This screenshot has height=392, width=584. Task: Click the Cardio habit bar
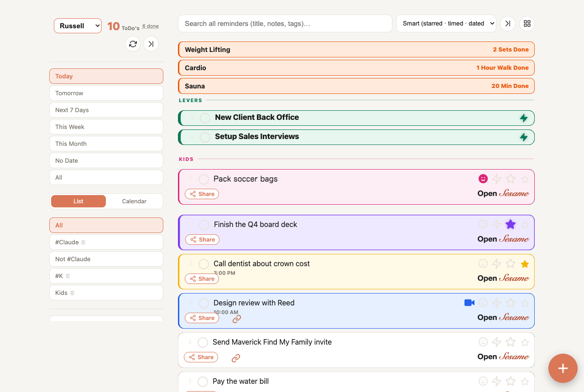tap(356, 68)
